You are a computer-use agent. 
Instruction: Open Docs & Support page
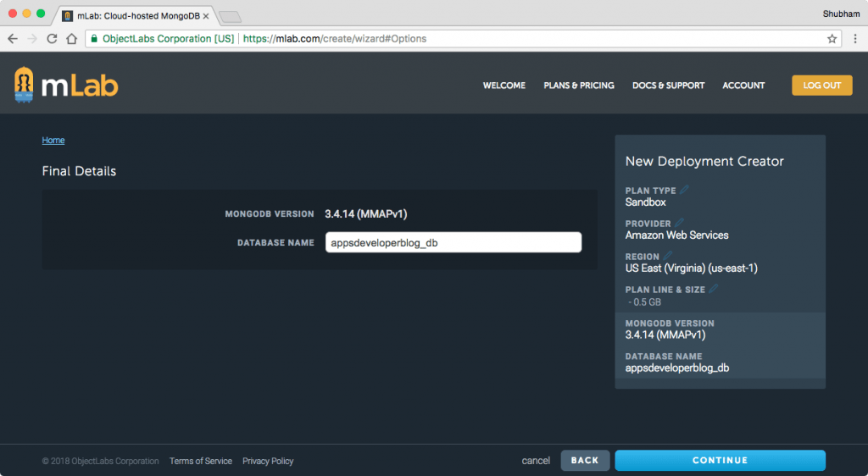tap(668, 86)
